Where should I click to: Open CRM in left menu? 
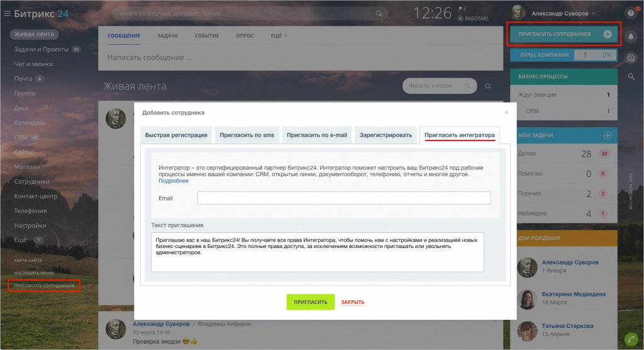(21, 137)
